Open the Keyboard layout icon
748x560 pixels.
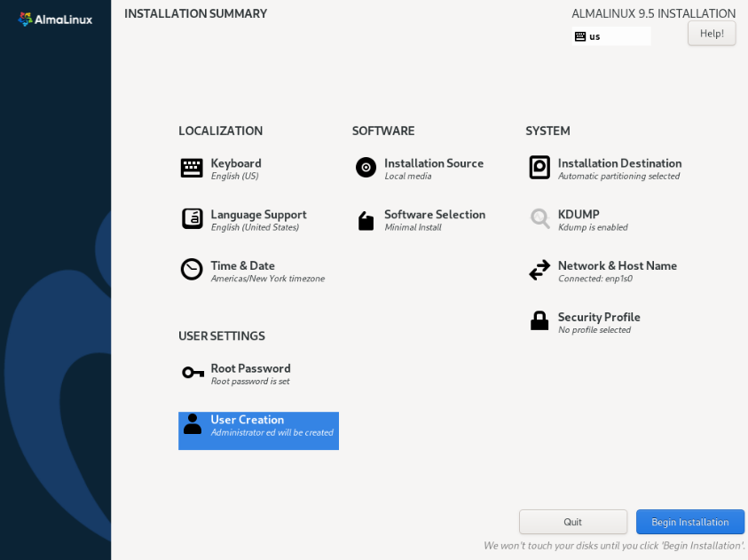[x=192, y=168]
